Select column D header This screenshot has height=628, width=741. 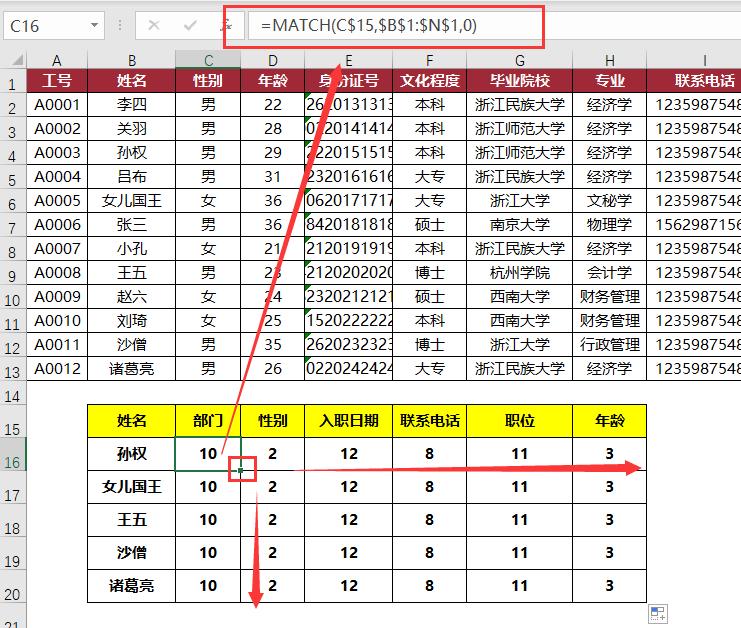(x=273, y=60)
